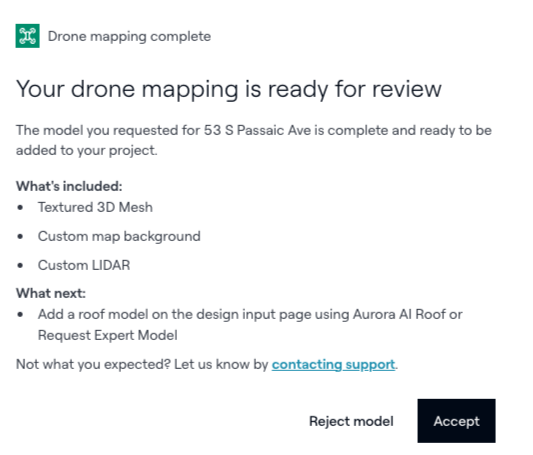
Task: Click the 'Add a roof model' instruction line
Action: pos(250,315)
